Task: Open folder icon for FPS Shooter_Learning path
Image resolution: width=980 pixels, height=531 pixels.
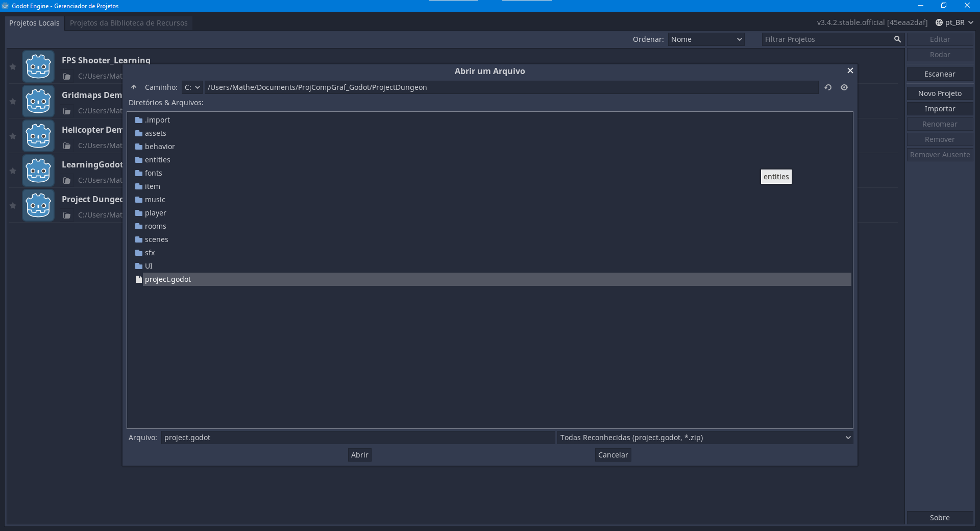Action: pyautogui.click(x=67, y=76)
